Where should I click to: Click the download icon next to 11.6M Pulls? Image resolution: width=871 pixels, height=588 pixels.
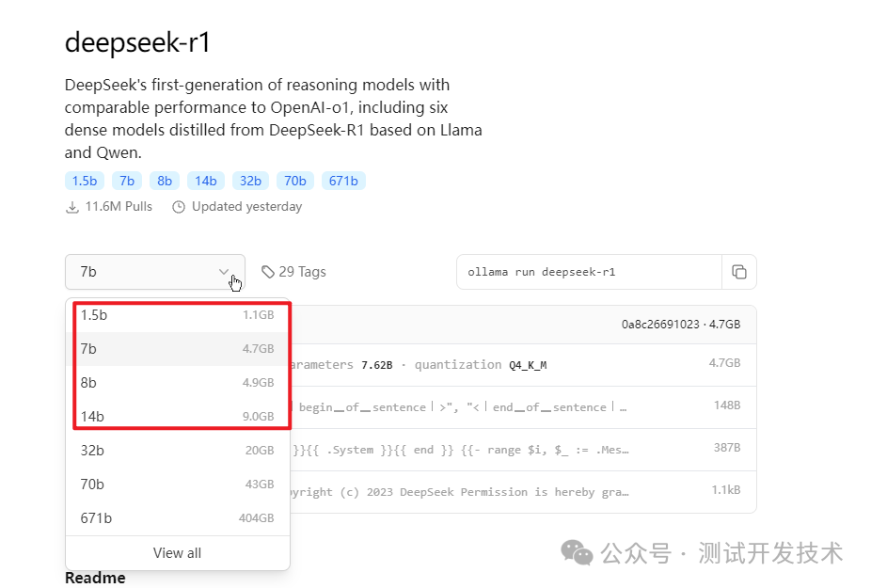coord(72,206)
